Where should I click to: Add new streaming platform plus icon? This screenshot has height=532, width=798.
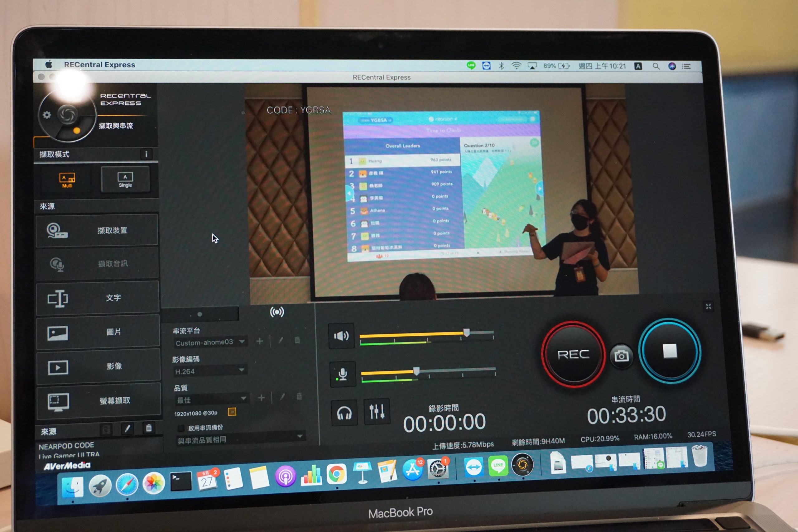[x=260, y=341]
